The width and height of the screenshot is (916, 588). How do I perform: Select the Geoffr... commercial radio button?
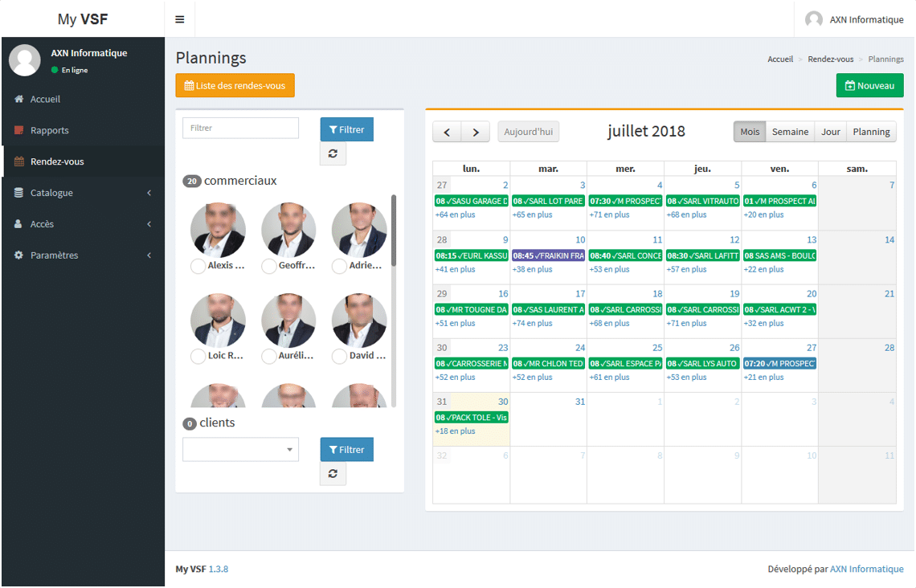coord(268,266)
